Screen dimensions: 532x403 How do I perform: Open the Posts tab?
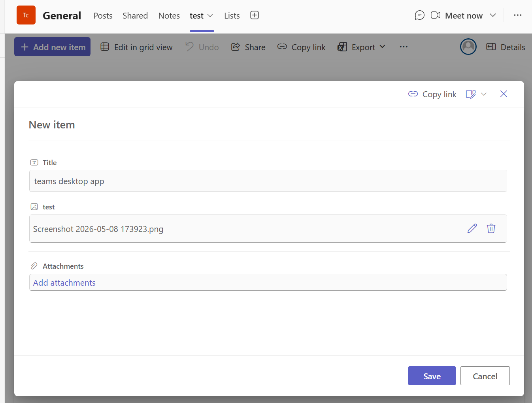tap(103, 16)
